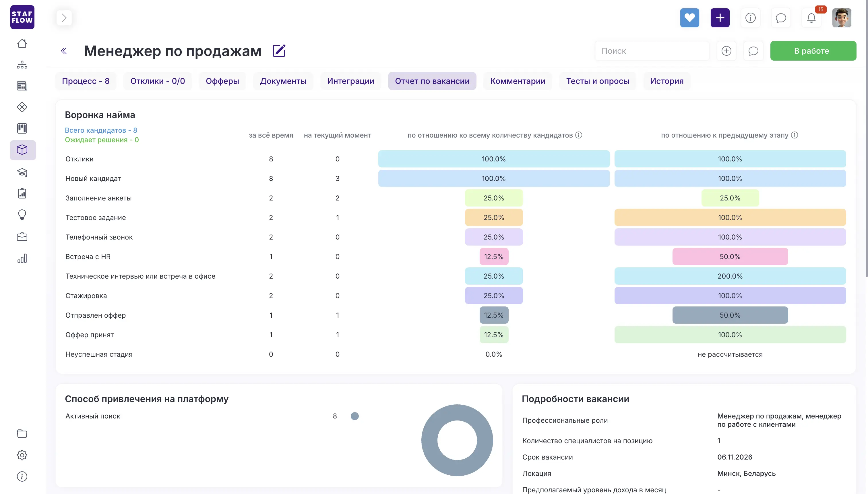Switch to the Интеграции tab
The height and width of the screenshot is (494, 868).
coord(350,81)
